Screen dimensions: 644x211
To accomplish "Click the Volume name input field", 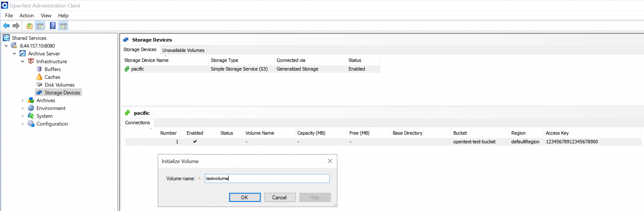I will 267,178.
